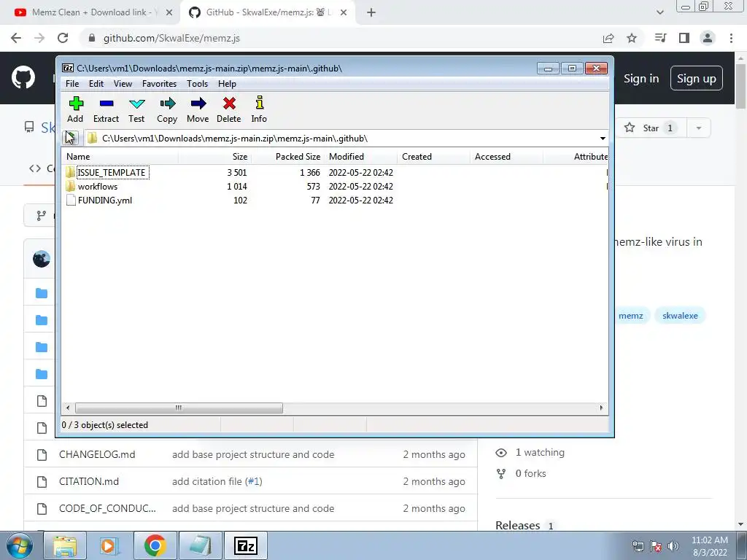747x560 pixels.
Task: Sort by Packed Size column header
Action: tap(287, 157)
